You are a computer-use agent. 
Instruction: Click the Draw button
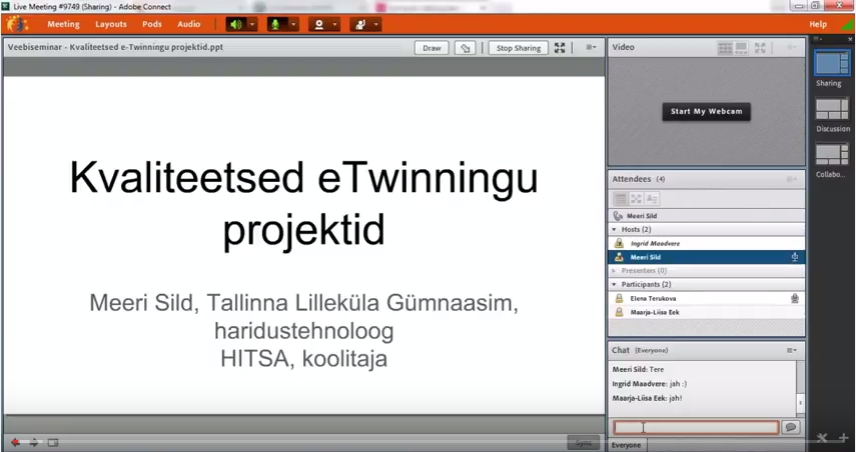coord(432,47)
